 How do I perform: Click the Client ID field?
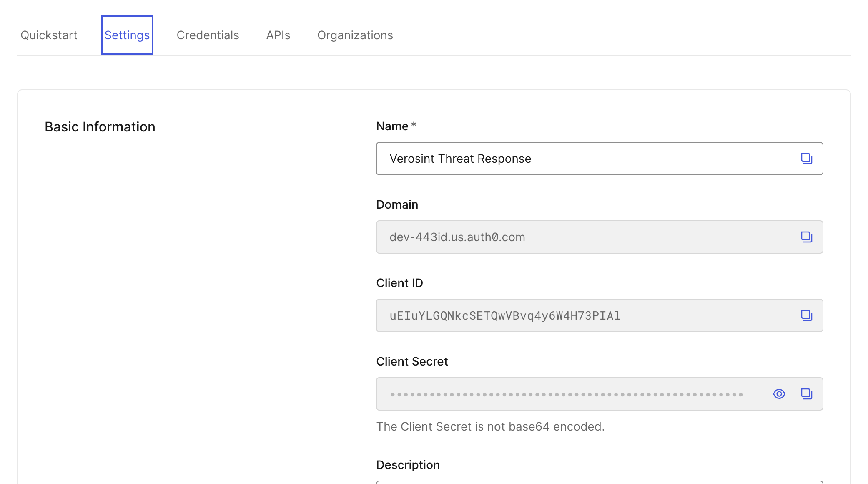pos(600,315)
